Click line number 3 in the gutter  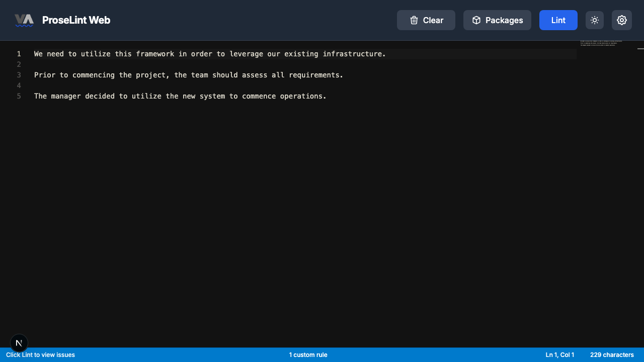click(x=19, y=75)
